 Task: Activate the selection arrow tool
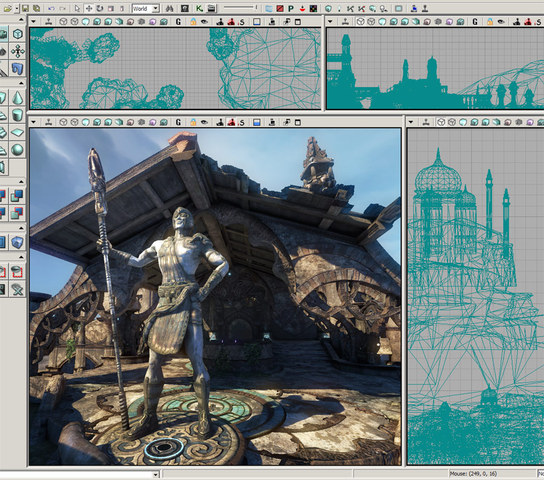pos(77,8)
